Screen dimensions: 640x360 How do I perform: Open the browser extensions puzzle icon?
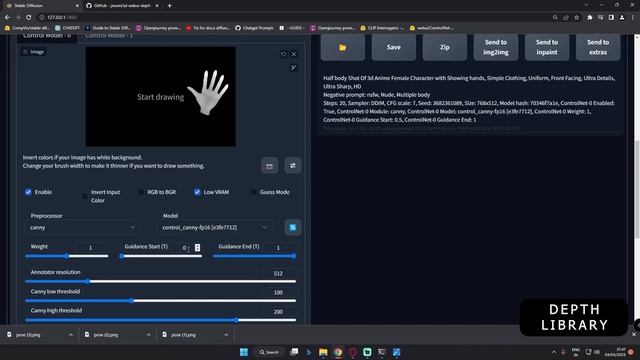point(589,18)
